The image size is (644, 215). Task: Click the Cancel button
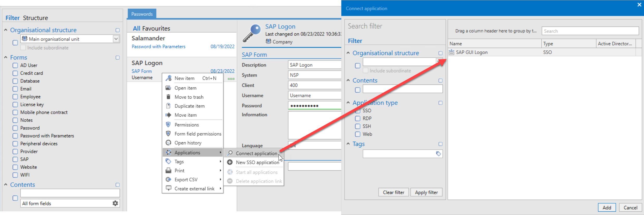point(630,207)
